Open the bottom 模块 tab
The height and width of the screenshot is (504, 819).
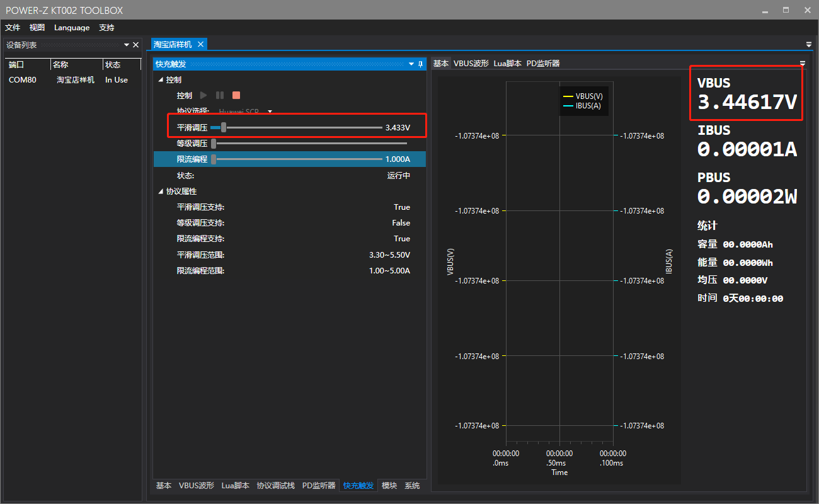click(x=389, y=486)
